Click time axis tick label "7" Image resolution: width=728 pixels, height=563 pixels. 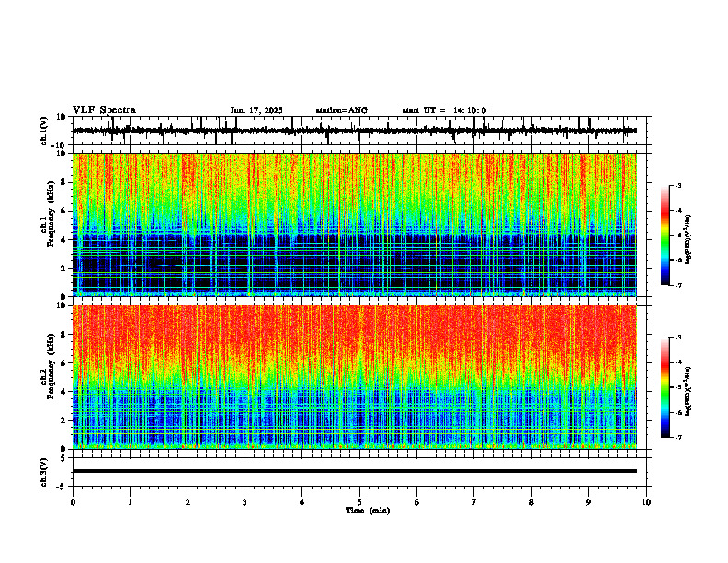[474, 502]
